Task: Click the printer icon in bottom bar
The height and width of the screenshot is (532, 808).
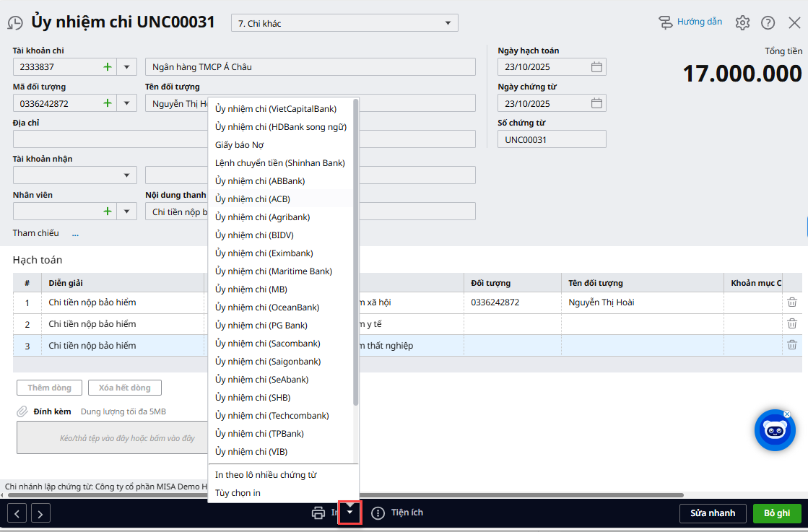Action: (318, 513)
